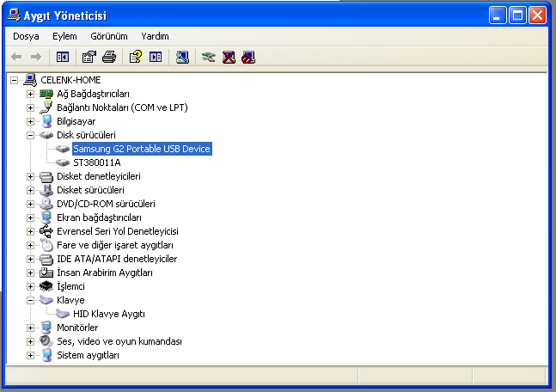Select Disket denetleyicileri label
This screenshot has width=556, height=392.
coord(99,177)
